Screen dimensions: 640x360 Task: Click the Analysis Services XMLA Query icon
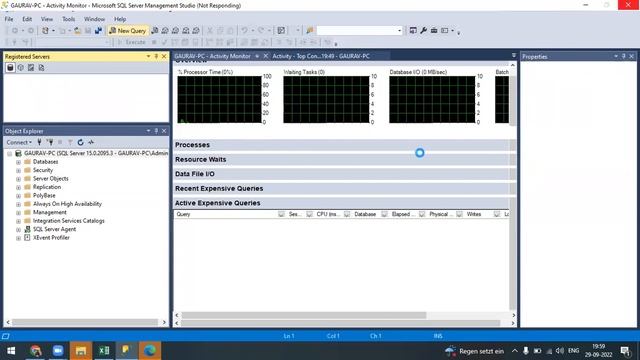pyautogui.click(x=186, y=31)
